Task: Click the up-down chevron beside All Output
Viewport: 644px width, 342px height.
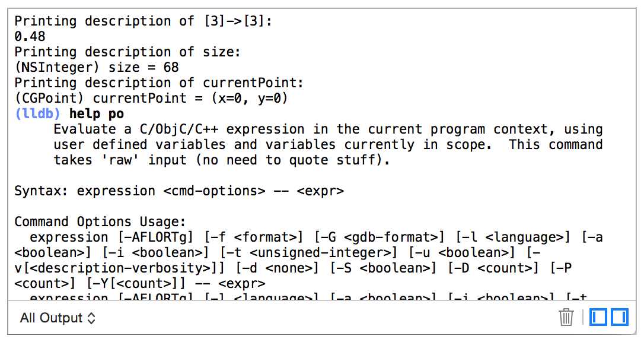Action: [x=91, y=318]
